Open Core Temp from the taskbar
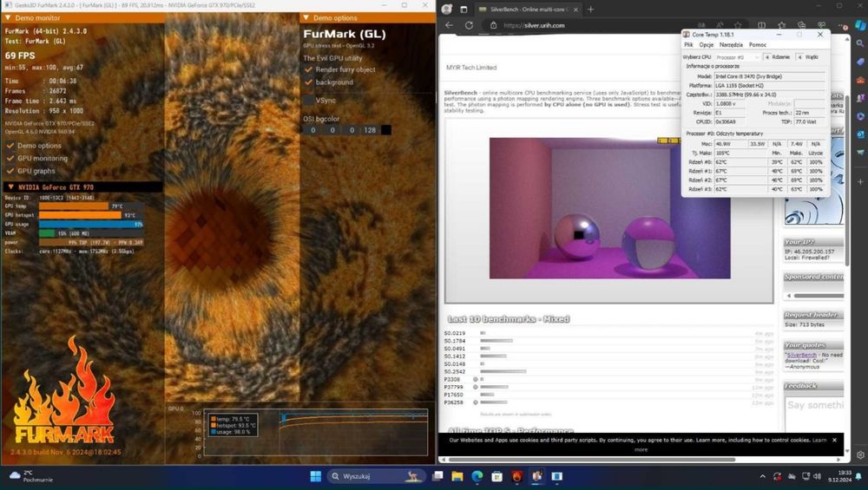The height and width of the screenshot is (490, 868). click(x=537, y=476)
